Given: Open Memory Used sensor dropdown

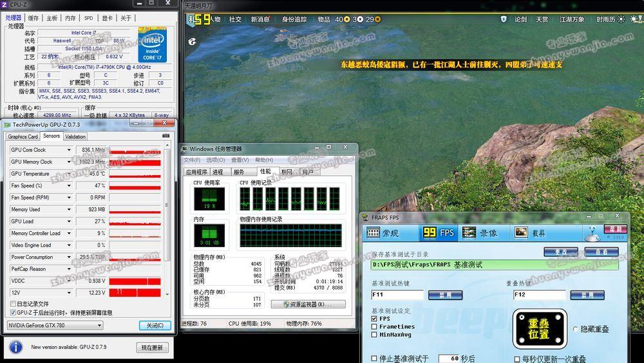Looking at the screenshot, I should (x=69, y=209).
